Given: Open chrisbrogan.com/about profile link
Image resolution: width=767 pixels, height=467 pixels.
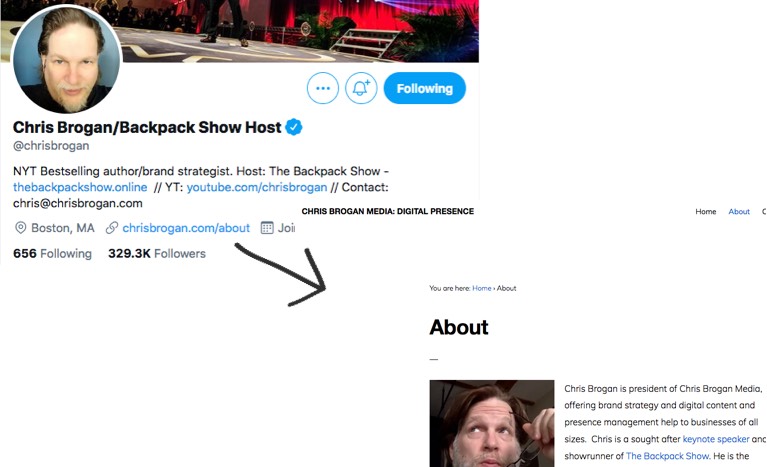Looking at the screenshot, I should point(186,228).
